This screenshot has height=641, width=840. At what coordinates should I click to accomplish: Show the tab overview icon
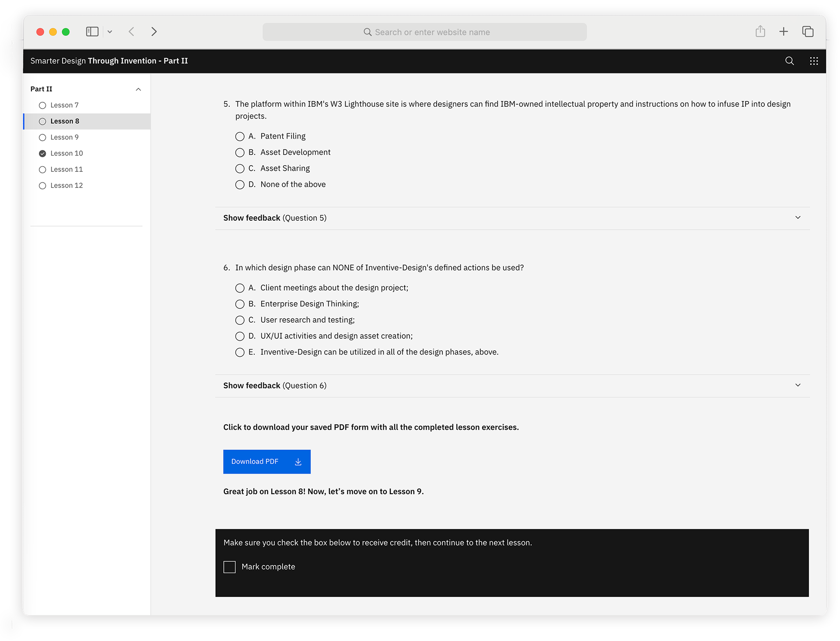808,31
